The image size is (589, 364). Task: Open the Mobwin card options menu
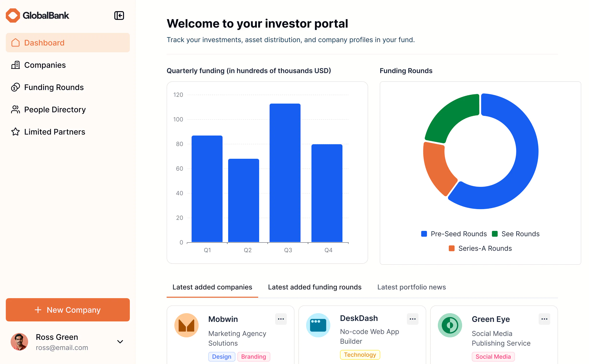pos(281,319)
